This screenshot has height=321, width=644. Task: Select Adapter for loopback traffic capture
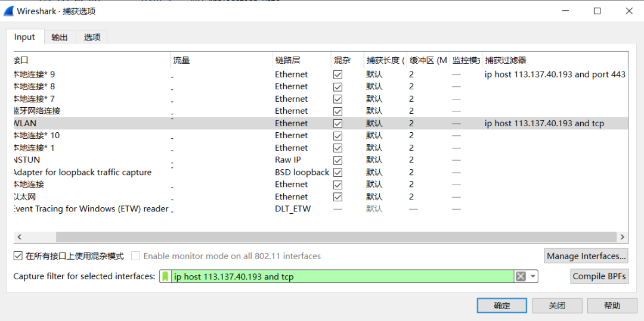coord(82,172)
